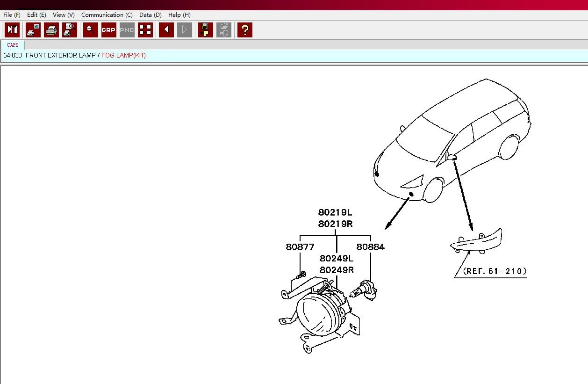Click the printer icon
588x384 pixels.
click(x=51, y=30)
